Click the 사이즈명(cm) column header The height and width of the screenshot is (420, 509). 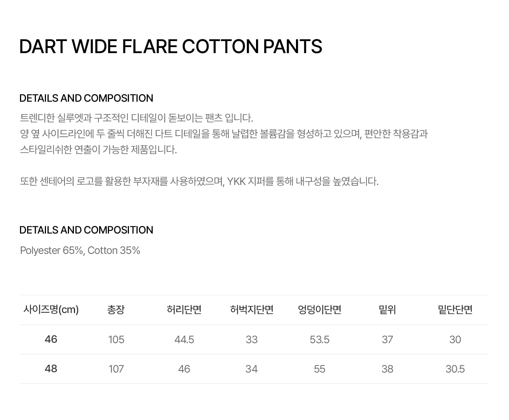click(51, 310)
